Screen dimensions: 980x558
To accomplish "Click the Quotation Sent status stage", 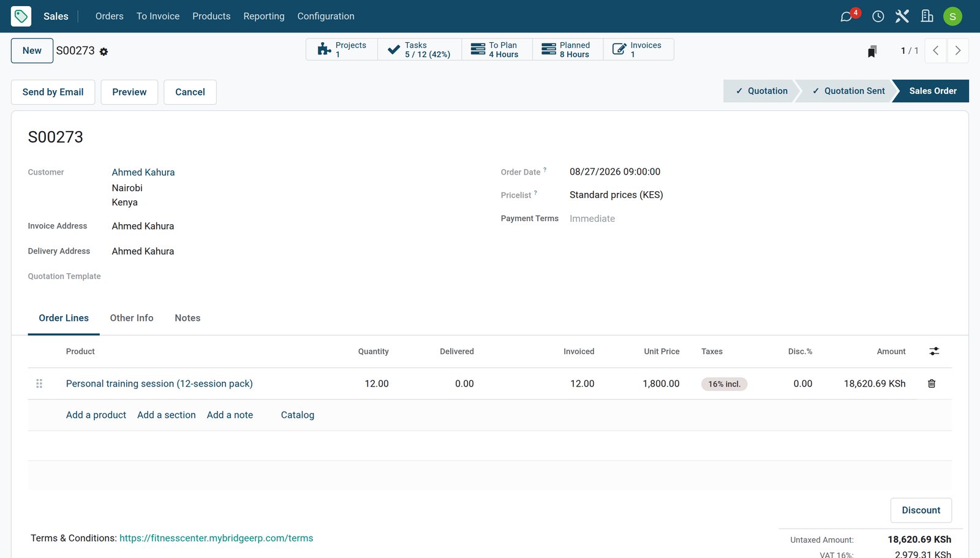I will pos(848,91).
